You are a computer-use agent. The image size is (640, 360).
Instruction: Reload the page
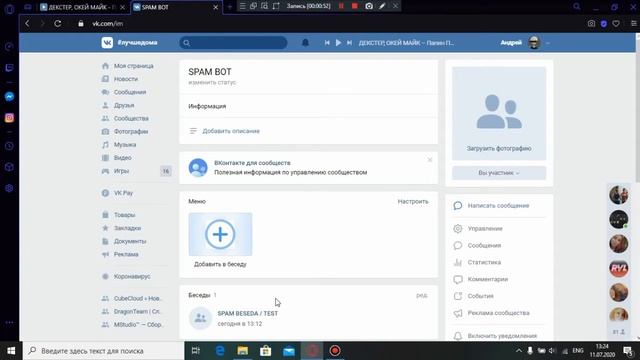(58, 23)
